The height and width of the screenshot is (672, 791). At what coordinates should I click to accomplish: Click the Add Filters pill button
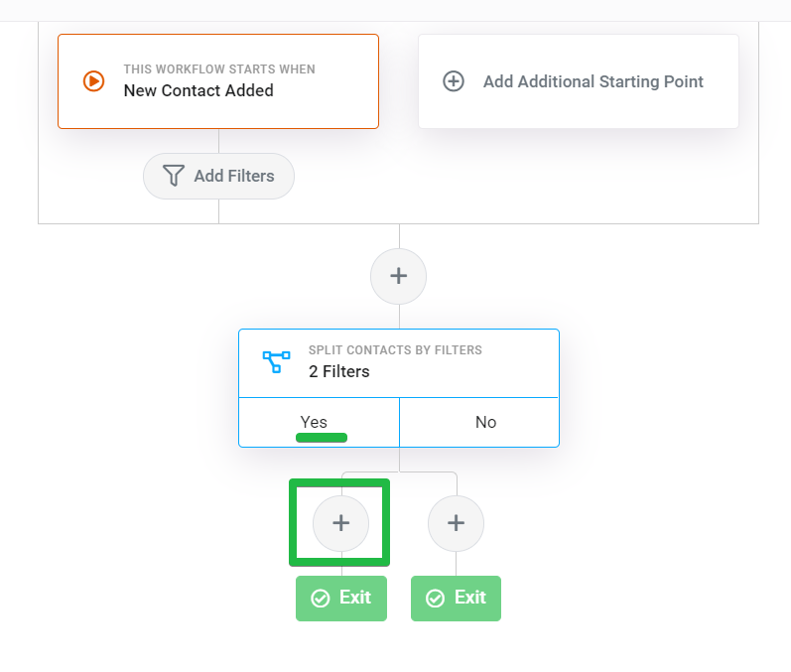(x=219, y=176)
